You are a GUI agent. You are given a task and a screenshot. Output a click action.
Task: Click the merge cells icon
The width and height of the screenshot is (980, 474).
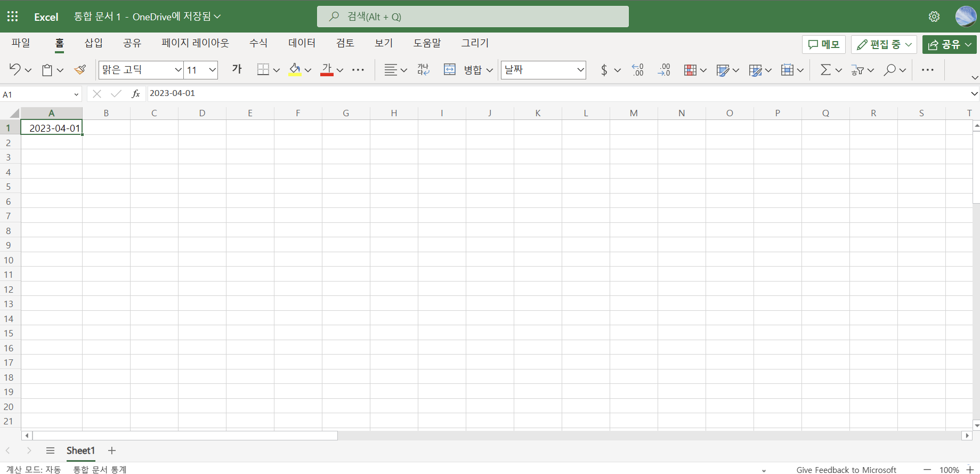click(450, 70)
